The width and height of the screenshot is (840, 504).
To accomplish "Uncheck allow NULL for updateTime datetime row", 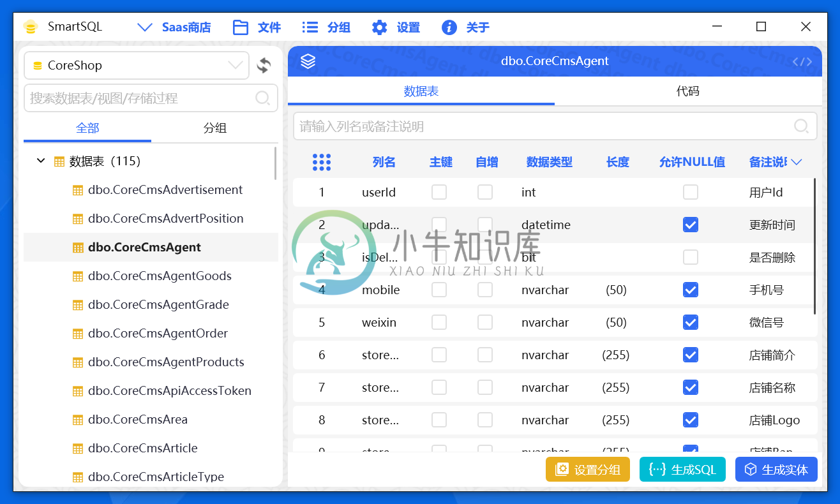I will coord(691,225).
